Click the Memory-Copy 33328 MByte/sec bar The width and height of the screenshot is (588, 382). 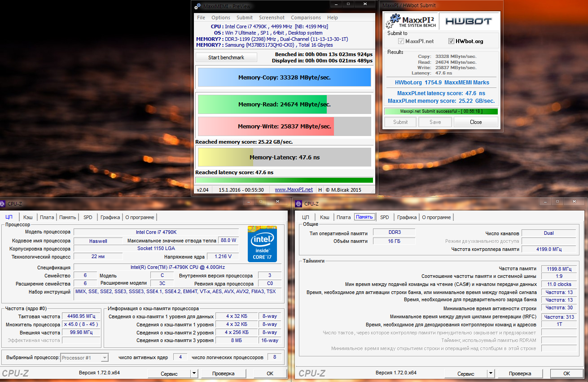point(285,77)
